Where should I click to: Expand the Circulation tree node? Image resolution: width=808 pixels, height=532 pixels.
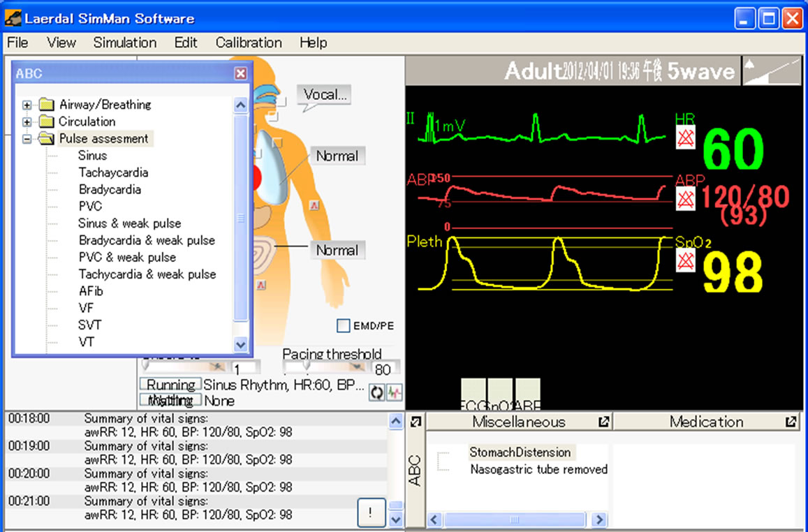[27, 122]
